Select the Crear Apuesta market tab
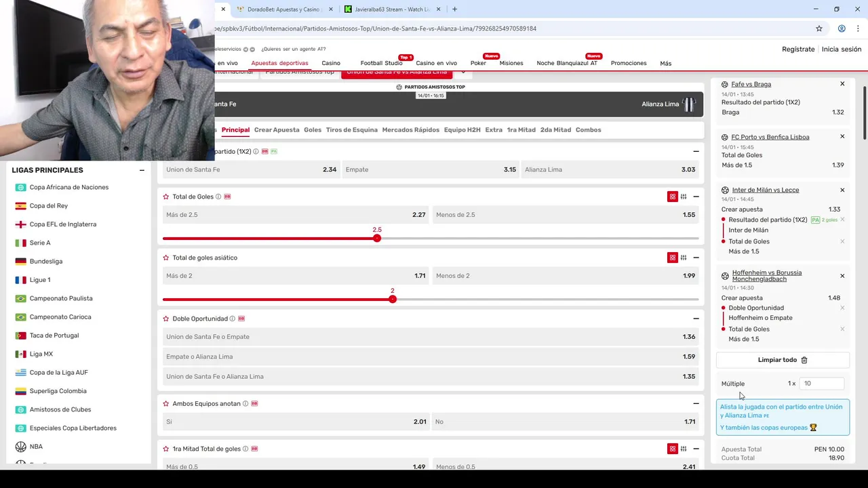This screenshot has height=488, width=868. [x=277, y=129]
